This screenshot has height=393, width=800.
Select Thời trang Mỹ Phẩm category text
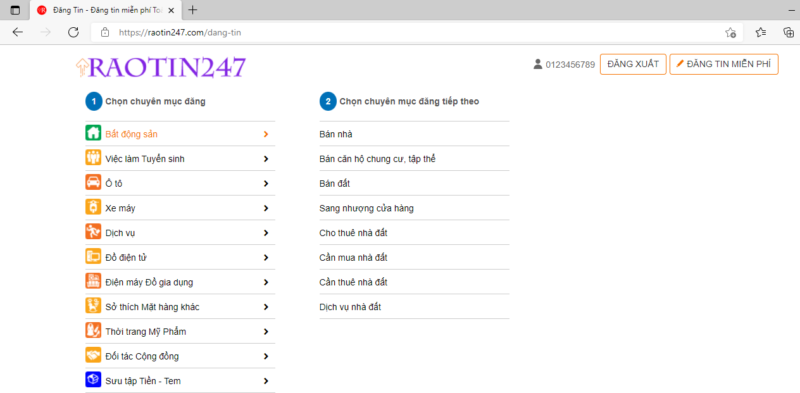tap(146, 332)
